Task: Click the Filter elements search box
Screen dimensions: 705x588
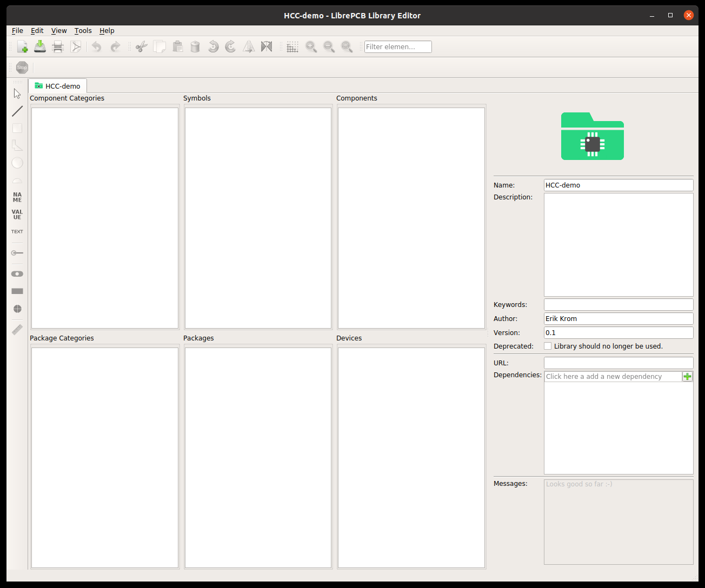Action: [x=398, y=47]
